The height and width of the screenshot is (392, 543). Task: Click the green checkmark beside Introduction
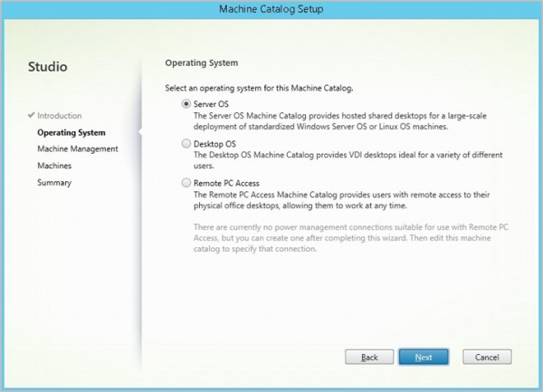(32, 116)
